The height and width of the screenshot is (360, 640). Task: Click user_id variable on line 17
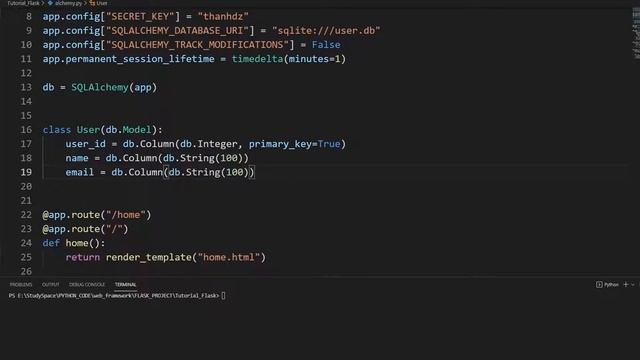pyautogui.click(x=85, y=144)
